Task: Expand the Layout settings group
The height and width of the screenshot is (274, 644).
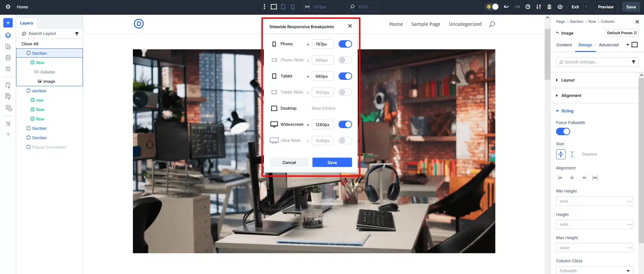Action: pos(568,80)
